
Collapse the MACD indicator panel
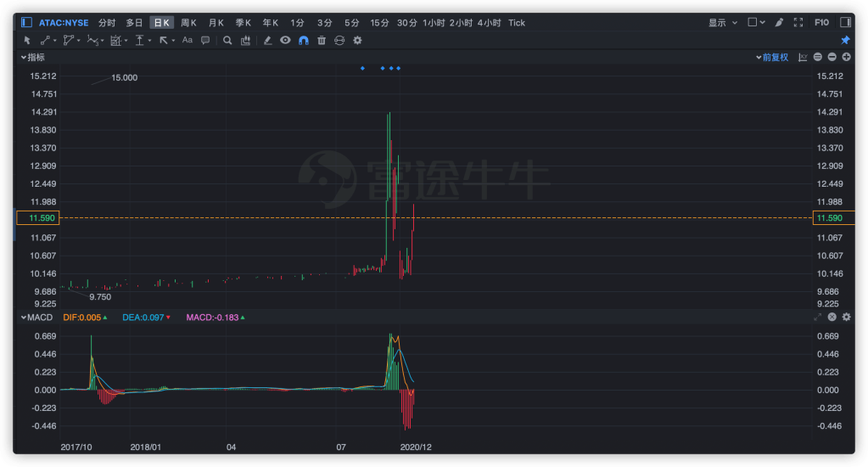23,317
